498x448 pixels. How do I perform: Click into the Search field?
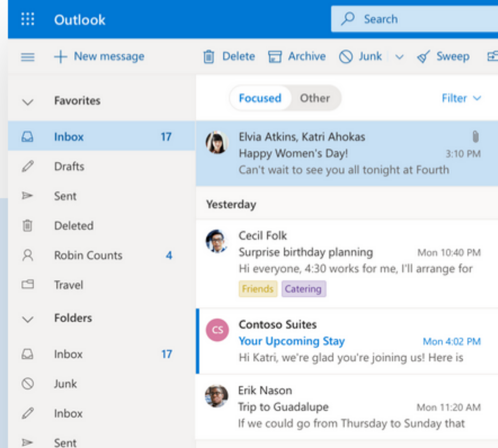415,19
